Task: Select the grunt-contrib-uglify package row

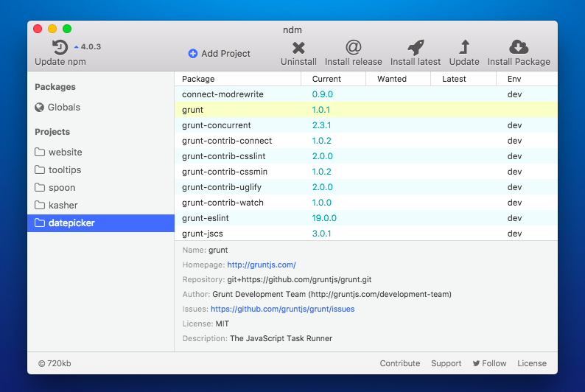Action: tap(366, 187)
